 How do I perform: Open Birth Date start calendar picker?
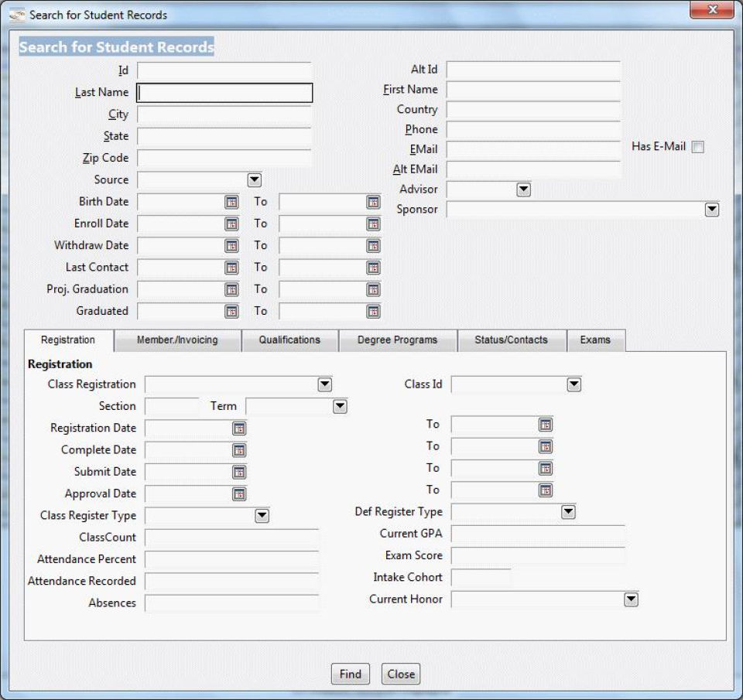point(231,202)
